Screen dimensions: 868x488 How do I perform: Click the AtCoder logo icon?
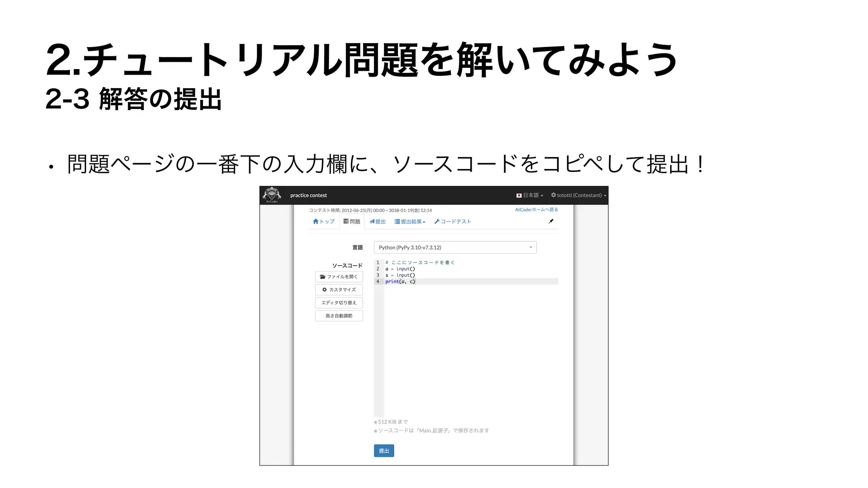coord(272,195)
